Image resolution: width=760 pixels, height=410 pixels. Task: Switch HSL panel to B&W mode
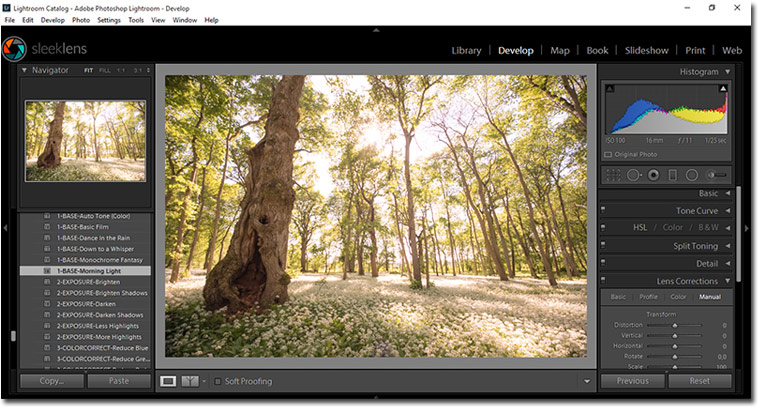(x=708, y=227)
